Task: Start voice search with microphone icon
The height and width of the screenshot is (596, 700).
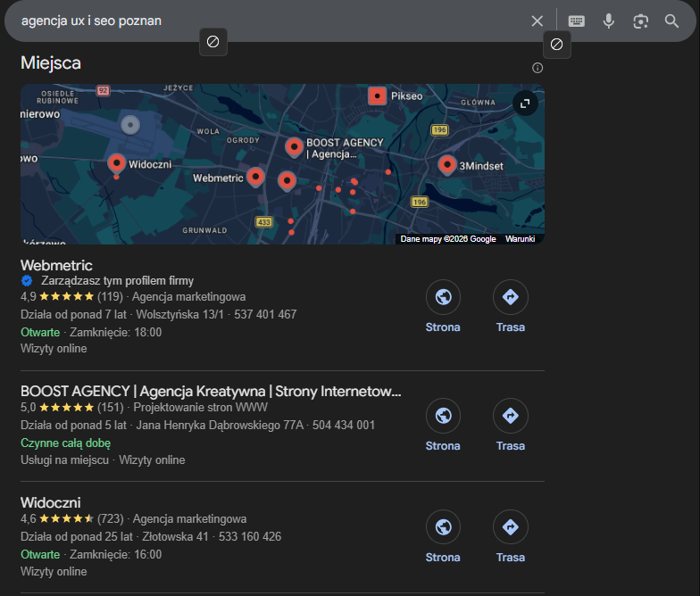Action: [x=609, y=21]
